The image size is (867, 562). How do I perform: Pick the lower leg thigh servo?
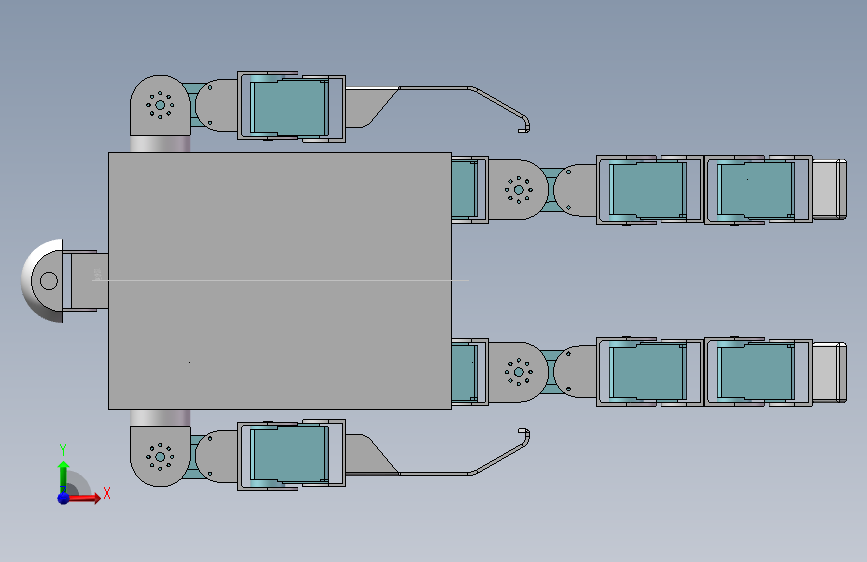click(648, 372)
